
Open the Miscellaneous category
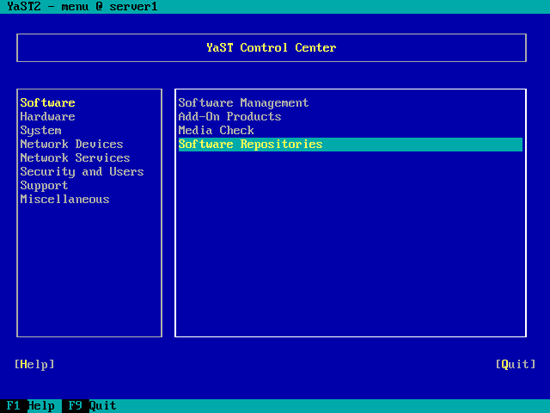(65, 199)
